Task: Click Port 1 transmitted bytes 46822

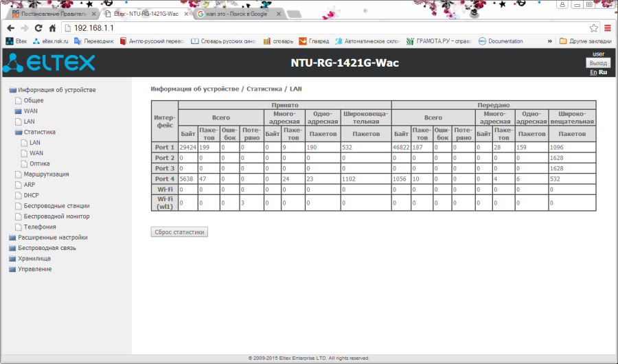Action: coord(401,147)
